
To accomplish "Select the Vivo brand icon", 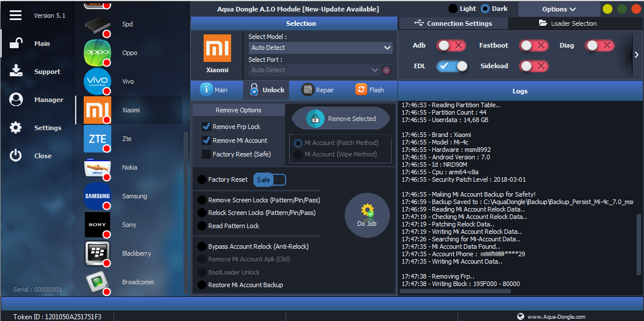I will (x=97, y=81).
